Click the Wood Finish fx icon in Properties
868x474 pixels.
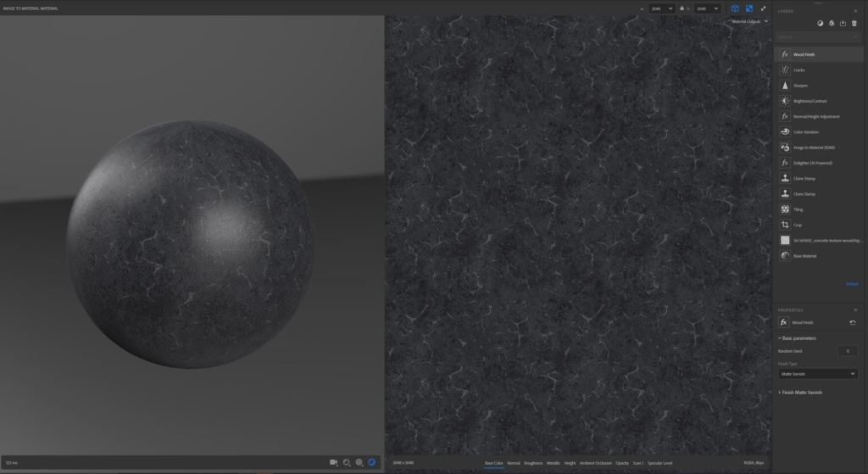pos(783,322)
